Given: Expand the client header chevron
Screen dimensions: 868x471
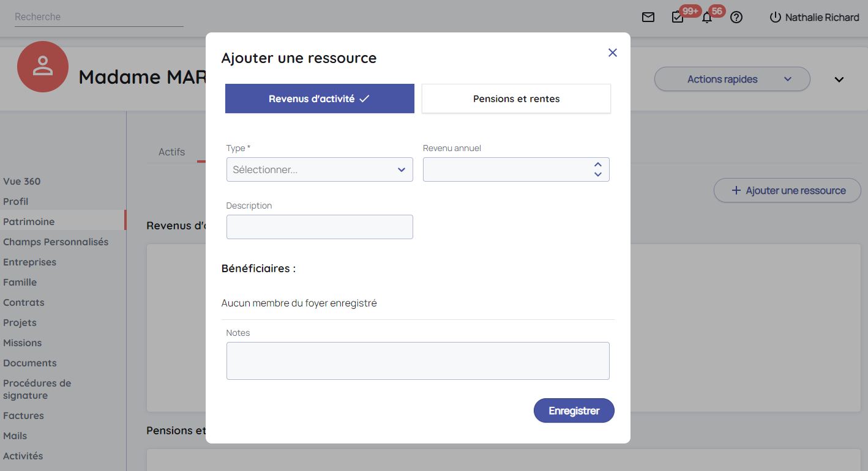Looking at the screenshot, I should [x=839, y=80].
